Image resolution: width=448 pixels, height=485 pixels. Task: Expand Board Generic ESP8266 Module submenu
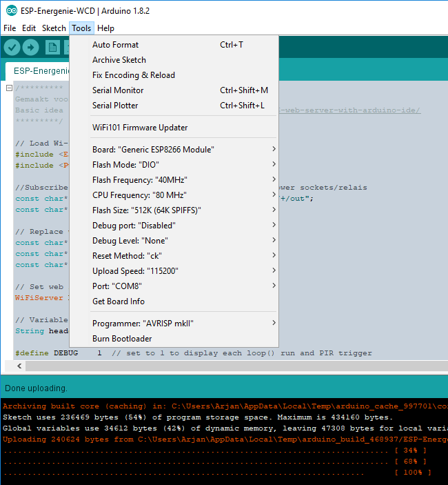174,150
